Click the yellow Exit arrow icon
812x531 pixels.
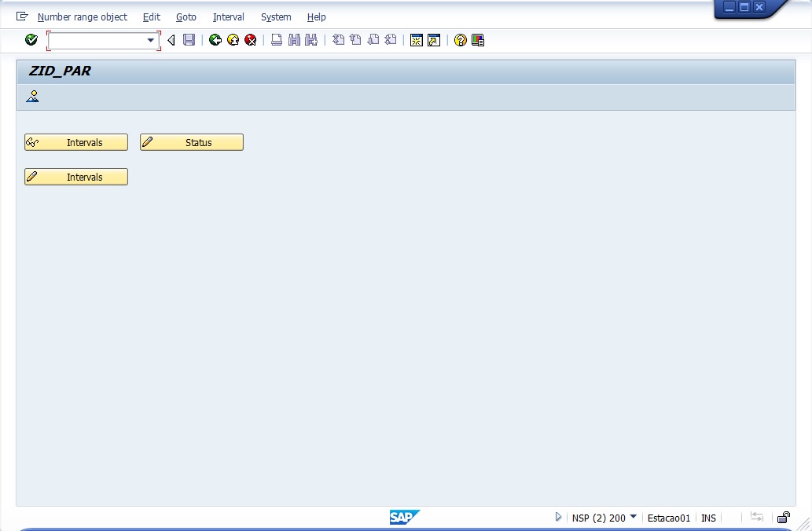tap(233, 40)
